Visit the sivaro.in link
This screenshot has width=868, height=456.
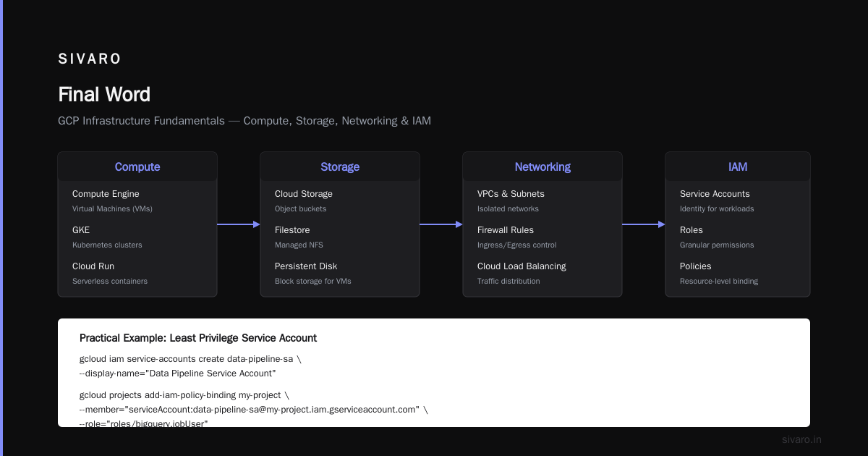tap(802, 439)
